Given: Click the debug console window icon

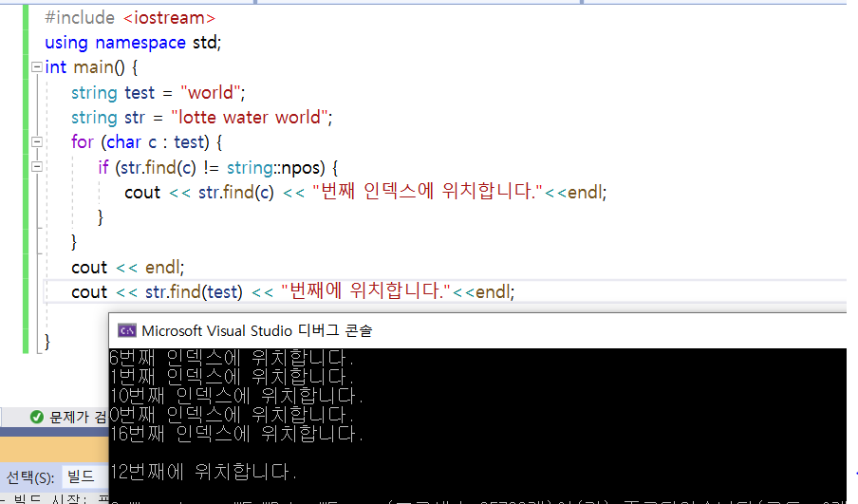Looking at the screenshot, I should point(127,330).
